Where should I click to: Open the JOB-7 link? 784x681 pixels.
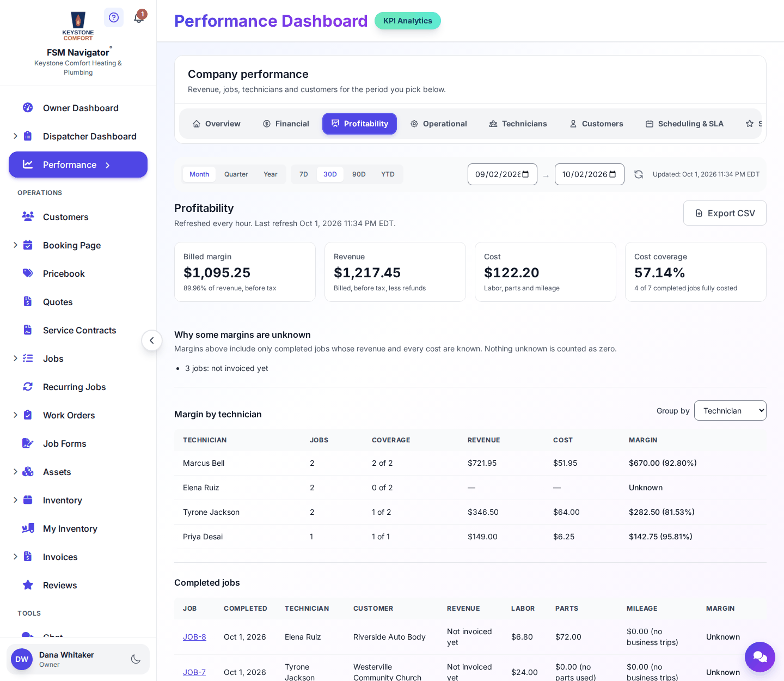pyautogui.click(x=194, y=672)
